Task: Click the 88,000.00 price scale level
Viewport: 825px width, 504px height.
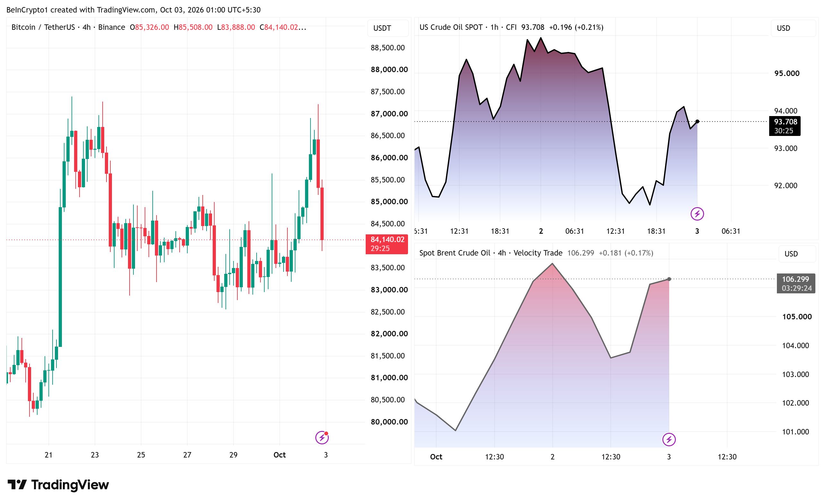Action: tap(389, 70)
